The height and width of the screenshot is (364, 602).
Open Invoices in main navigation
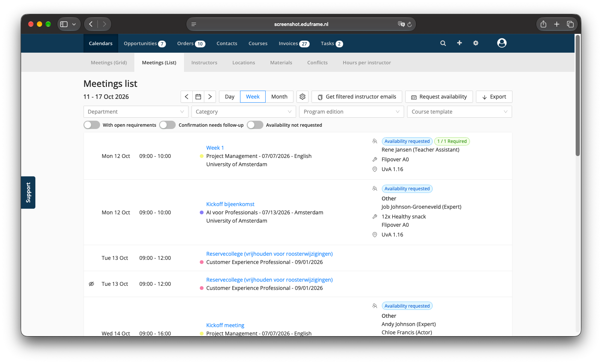pos(294,43)
